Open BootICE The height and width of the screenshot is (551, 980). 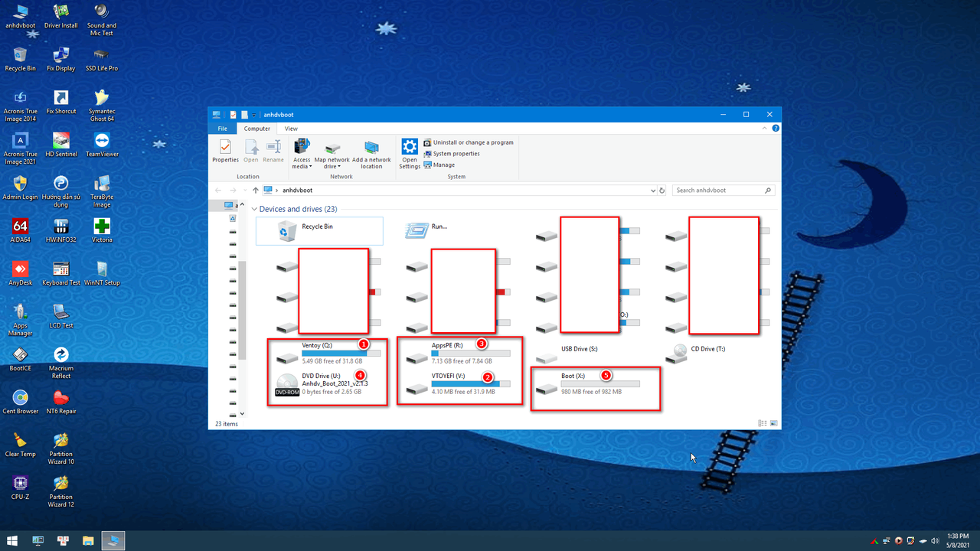[20, 360]
